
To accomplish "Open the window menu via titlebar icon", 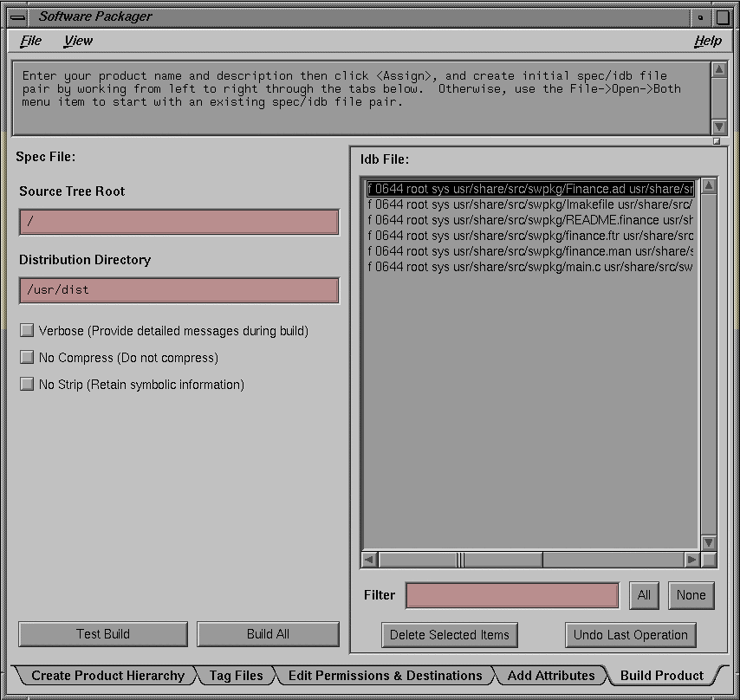I will [16, 16].
